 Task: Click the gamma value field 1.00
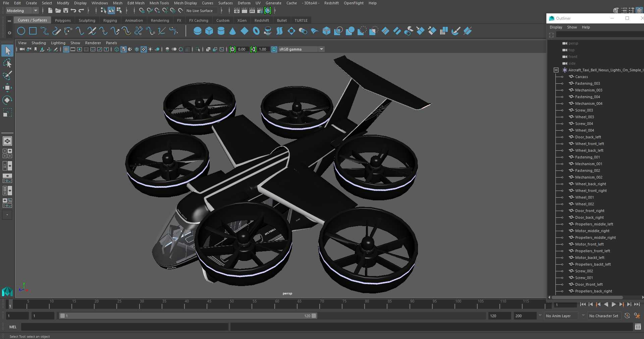coord(263,49)
